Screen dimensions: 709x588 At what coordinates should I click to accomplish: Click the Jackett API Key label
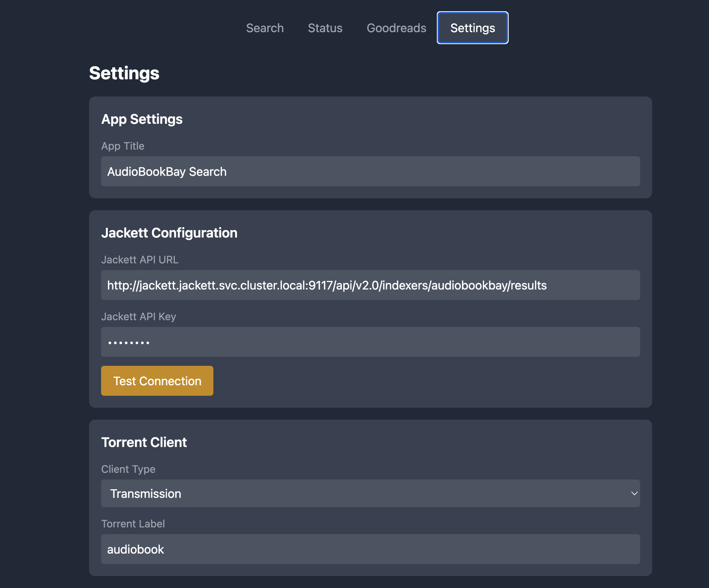click(x=139, y=316)
